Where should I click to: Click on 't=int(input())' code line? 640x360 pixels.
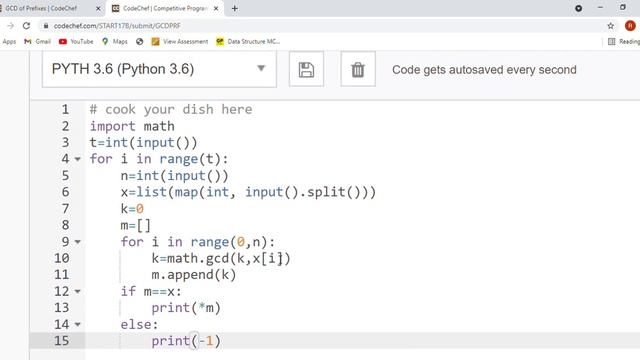pos(144,142)
